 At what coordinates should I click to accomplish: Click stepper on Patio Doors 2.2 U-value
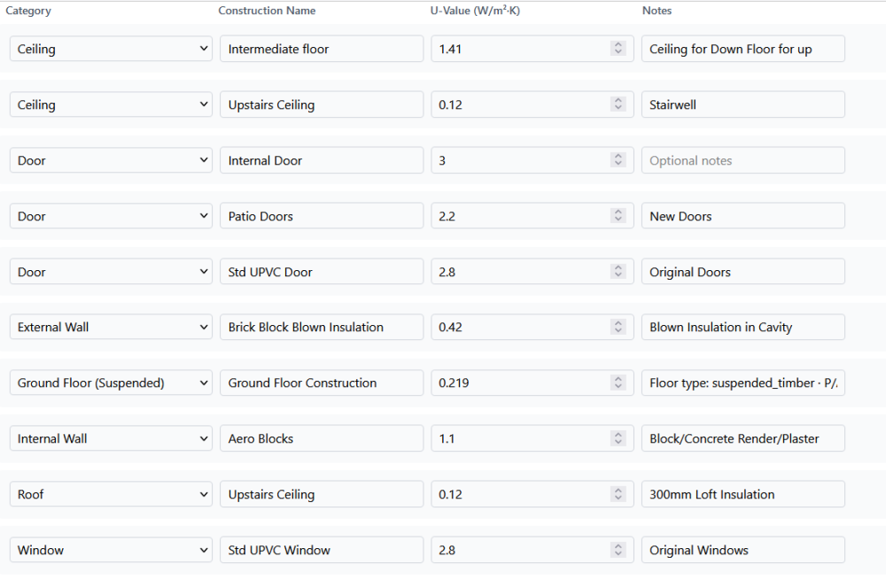(618, 216)
